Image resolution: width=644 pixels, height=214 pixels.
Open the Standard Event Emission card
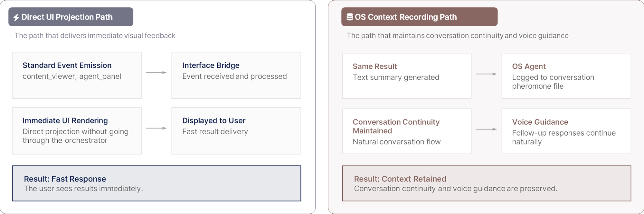tap(77, 75)
